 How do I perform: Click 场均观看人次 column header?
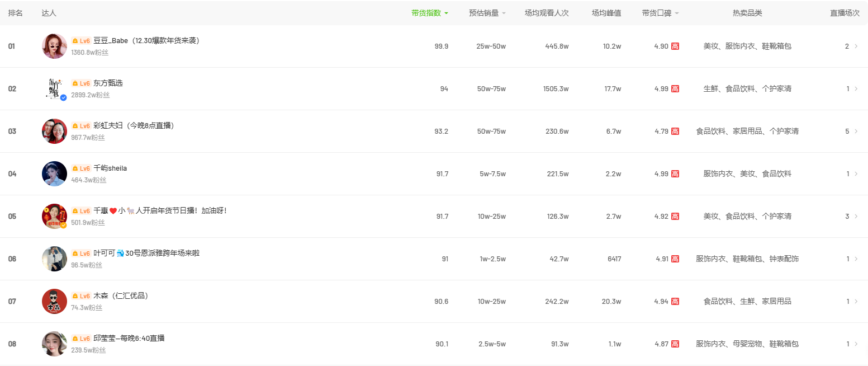[x=547, y=13]
